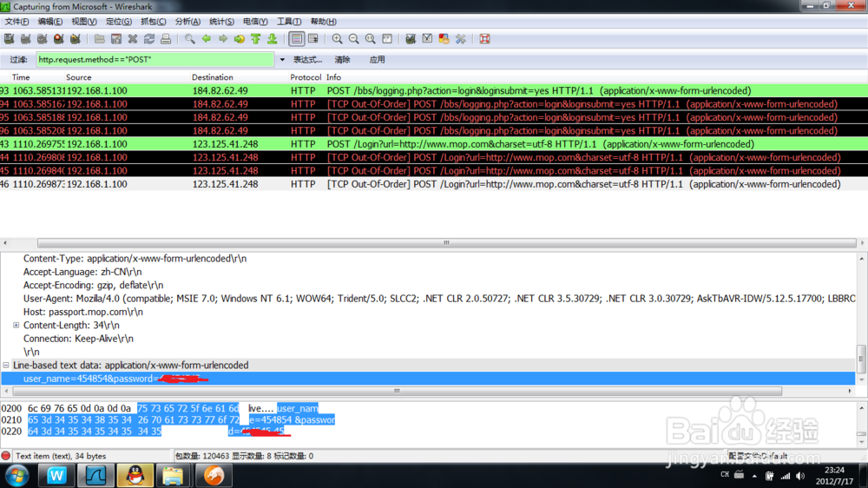This screenshot has width=868, height=488.
Task: Open a capture file folder icon
Action: click(x=99, y=39)
